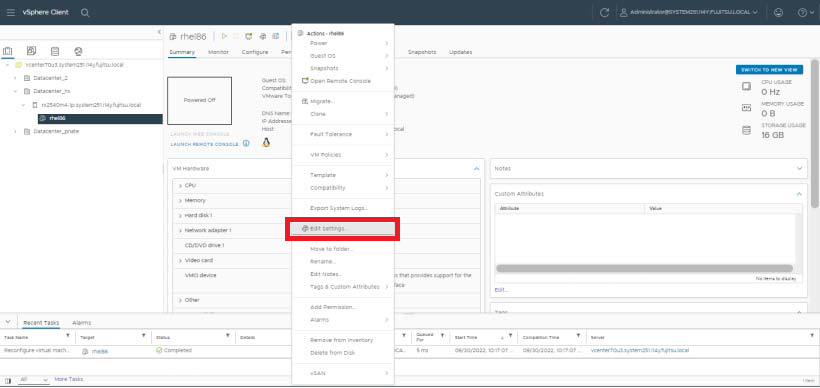Choose Migrate from the Actions menu
The height and width of the screenshot is (388, 820).
pos(343,101)
